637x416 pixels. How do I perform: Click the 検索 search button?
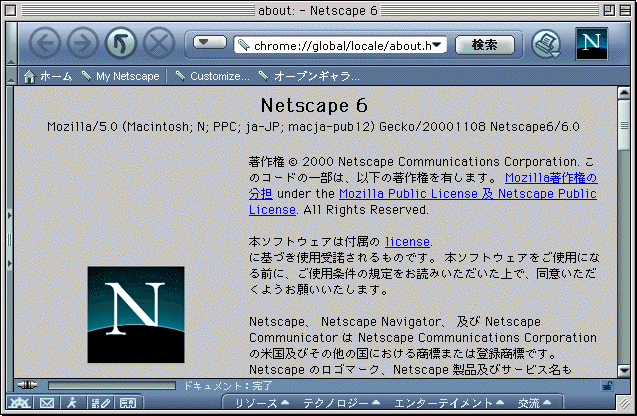[x=485, y=45]
